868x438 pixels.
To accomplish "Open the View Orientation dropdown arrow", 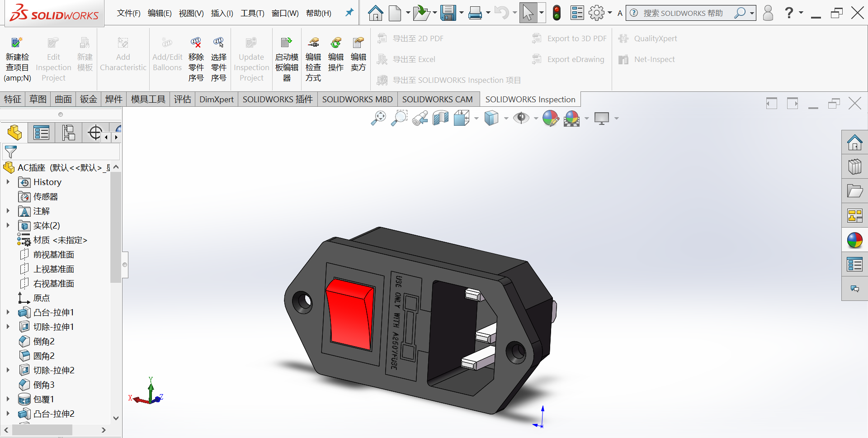I will pos(476,119).
